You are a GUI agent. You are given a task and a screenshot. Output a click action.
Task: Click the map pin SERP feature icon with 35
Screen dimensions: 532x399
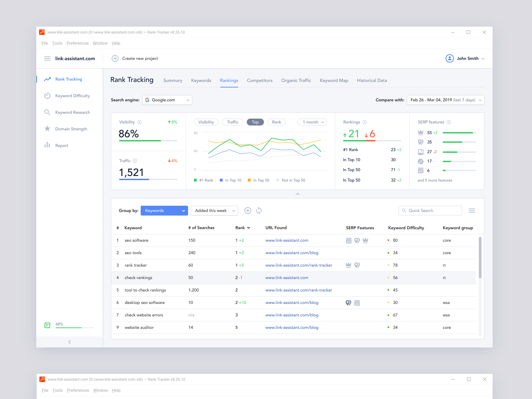(x=421, y=142)
